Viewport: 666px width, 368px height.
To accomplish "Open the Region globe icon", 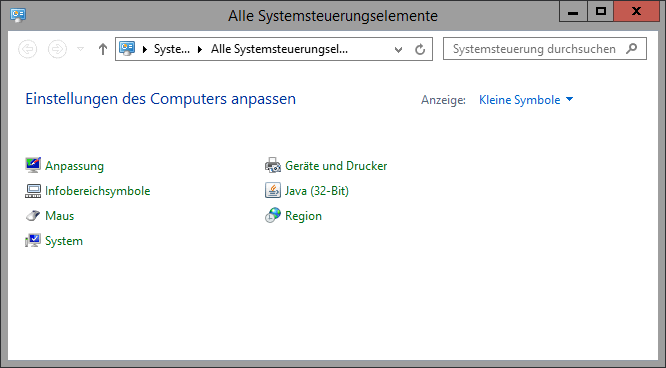I will (273, 215).
